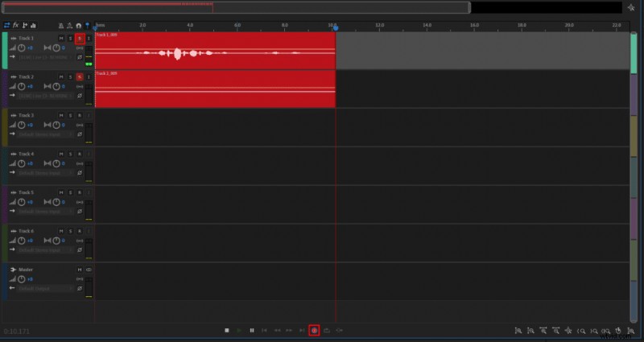Toggle snapping magnet icon above the tracks
Image resolution: width=644 pixels, height=342 pixels.
78,26
